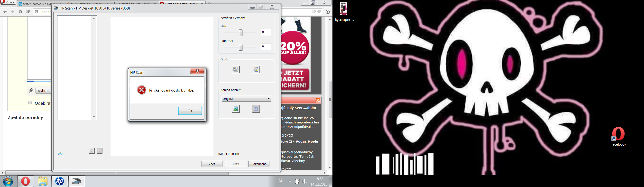644x187 pixels.
Task: Open the Windows Start menu
Action: coord(8,181)
